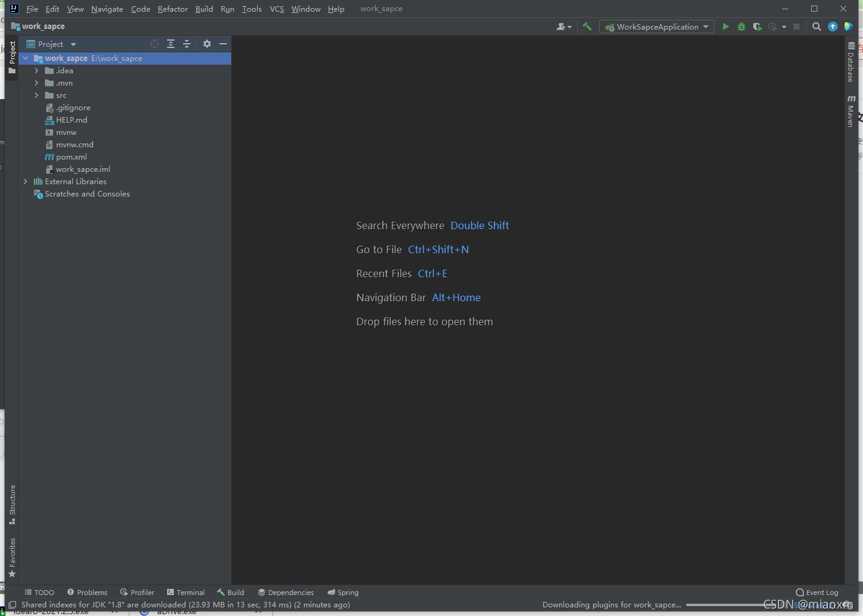The height and width of the screenshot is (616, 863).
Task: Open the Code menu
Action: [141, 9]
